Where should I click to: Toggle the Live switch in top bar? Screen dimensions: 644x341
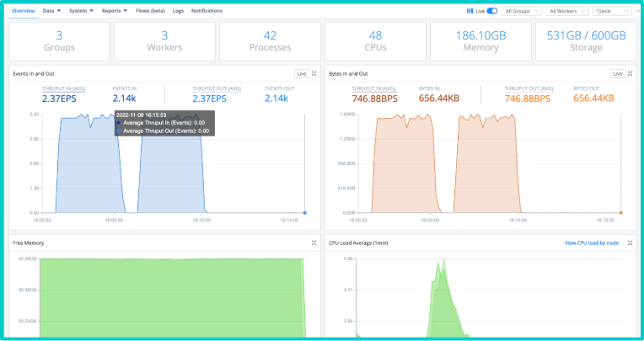click(491, 11)
